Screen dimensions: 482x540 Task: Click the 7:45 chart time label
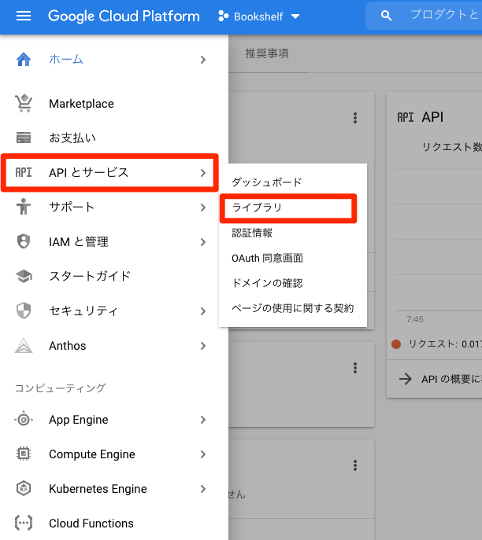[415, 319]
